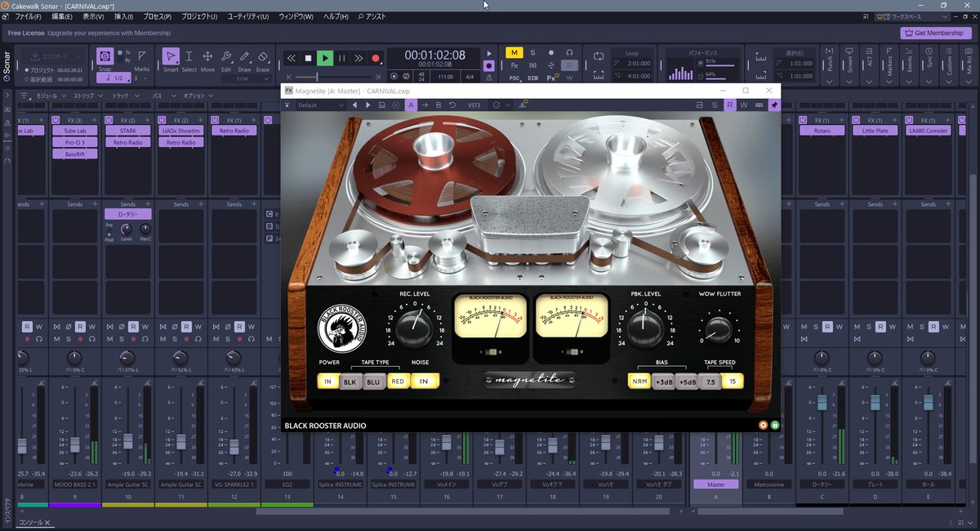This screenshot has height=531, width=980.
Task: Rewind the transport
Action: (x=292, y=58)
